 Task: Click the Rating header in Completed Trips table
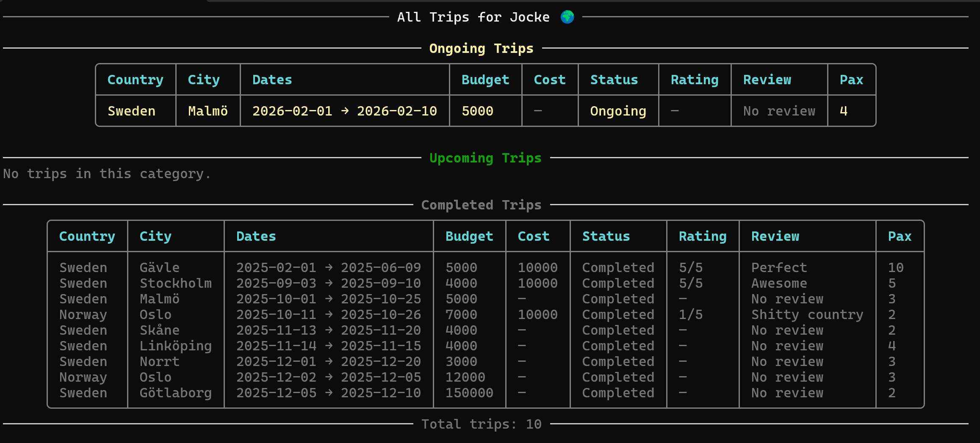coord(702,236)
